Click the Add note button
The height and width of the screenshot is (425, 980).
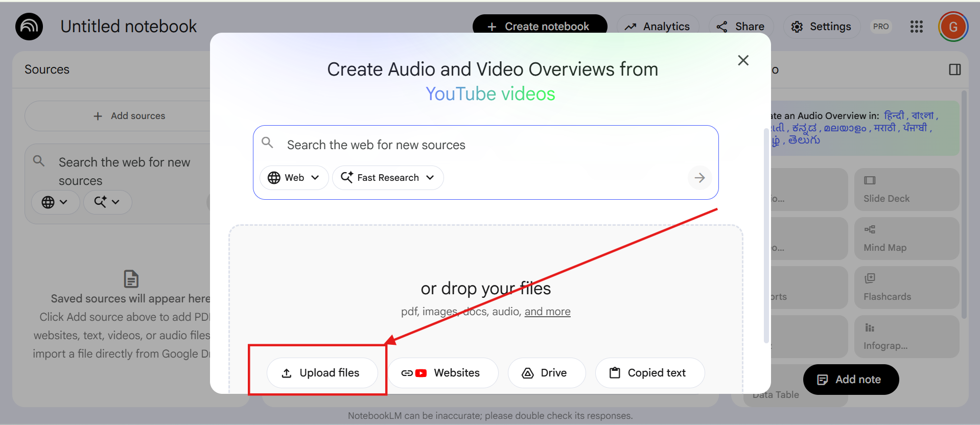[x=851, y=380]
